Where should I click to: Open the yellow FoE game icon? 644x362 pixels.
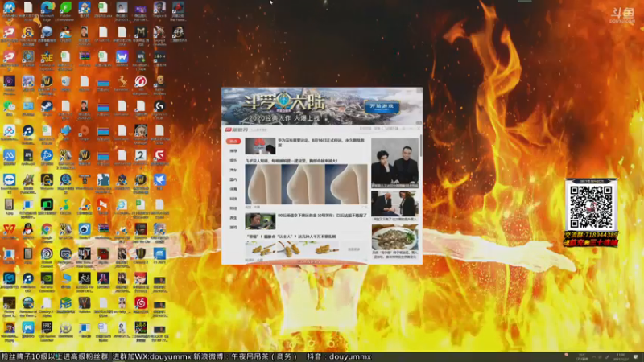(x=47, y=56)
